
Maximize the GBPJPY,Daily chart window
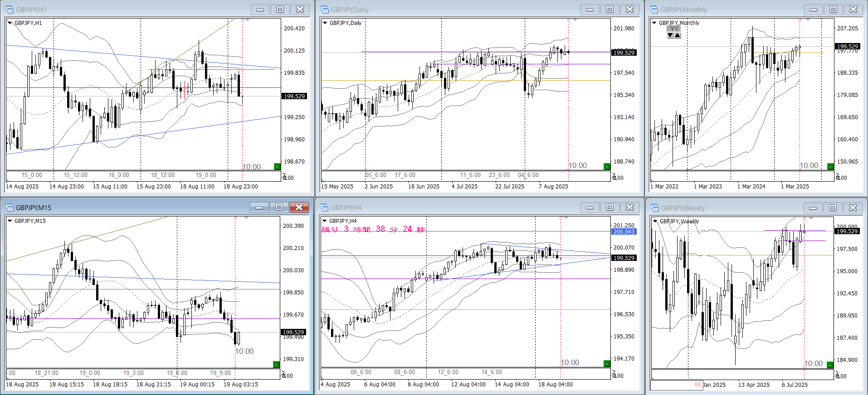coord(610,10)
